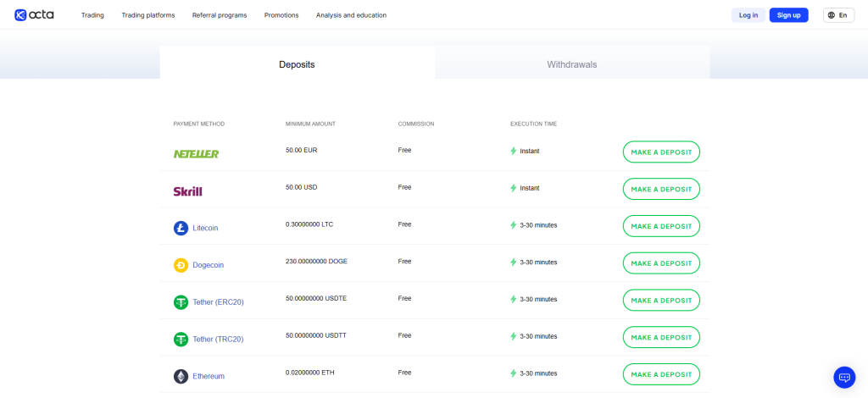Screen dimensions: 868x398
Task: Click the Dogecoin coin icon
Action: [x=181, y=265]
